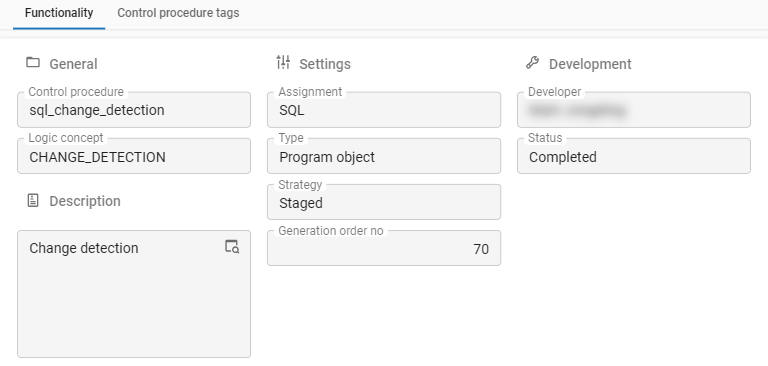The image size is (768, 366).
Task: Click the value 70
Action: pos(481,249)
